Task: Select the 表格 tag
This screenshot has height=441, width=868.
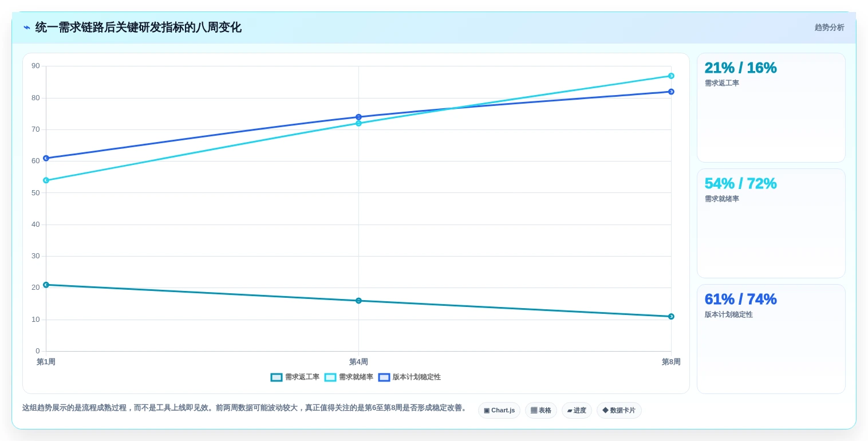Action: tap(541, 411)
